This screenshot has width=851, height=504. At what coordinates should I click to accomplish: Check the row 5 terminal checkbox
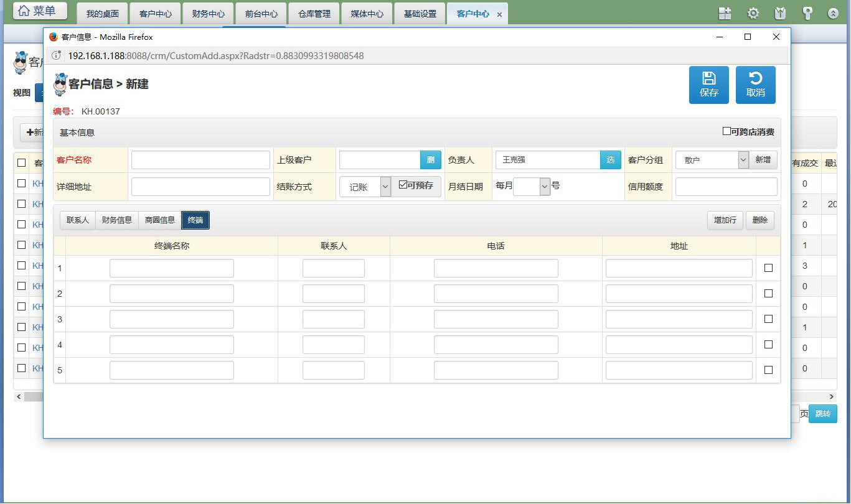point(768,370)
